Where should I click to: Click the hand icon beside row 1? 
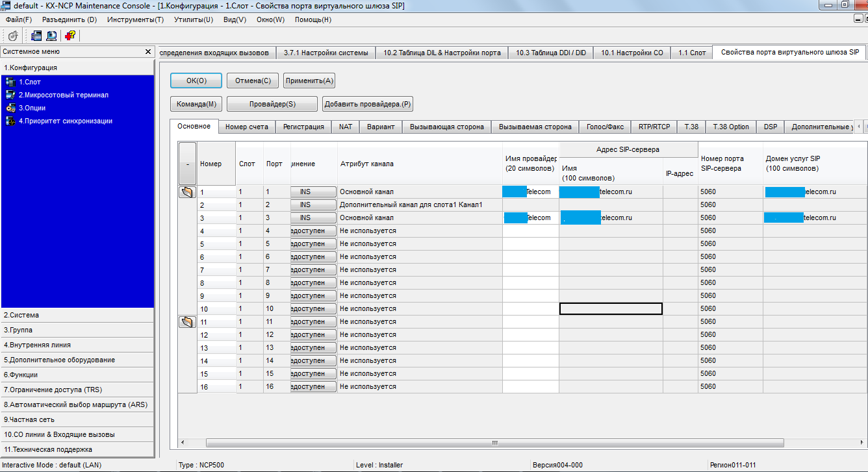point(187,192)
